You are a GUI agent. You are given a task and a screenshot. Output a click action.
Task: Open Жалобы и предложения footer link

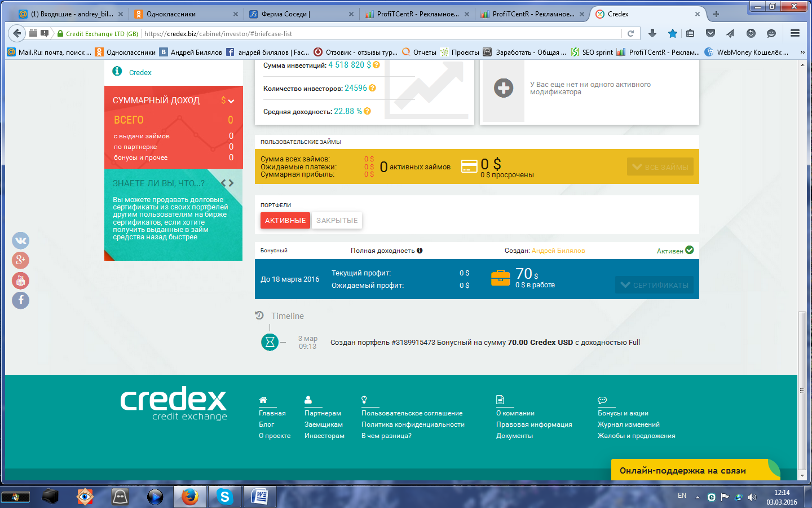[x=637, y=436]
